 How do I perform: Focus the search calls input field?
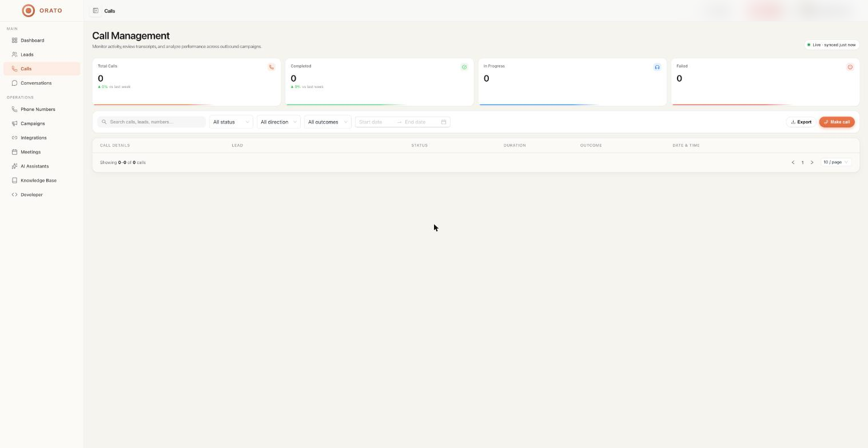[152, 122]
